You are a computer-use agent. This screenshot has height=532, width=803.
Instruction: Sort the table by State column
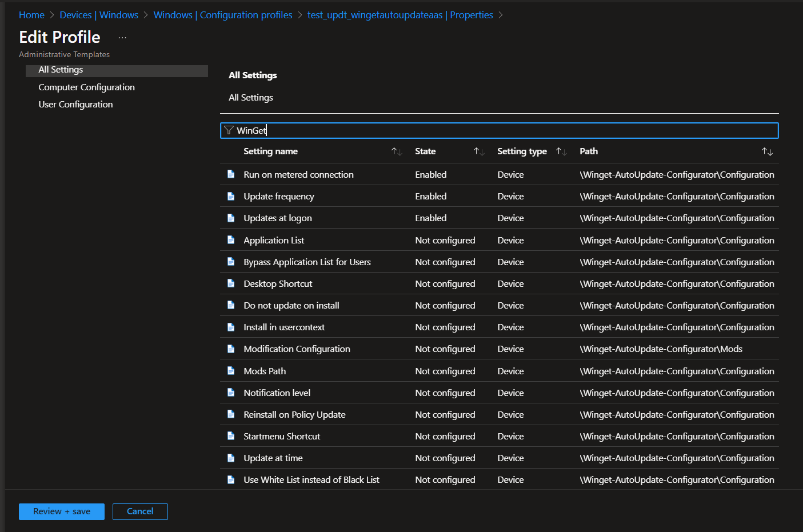[479, 151]
